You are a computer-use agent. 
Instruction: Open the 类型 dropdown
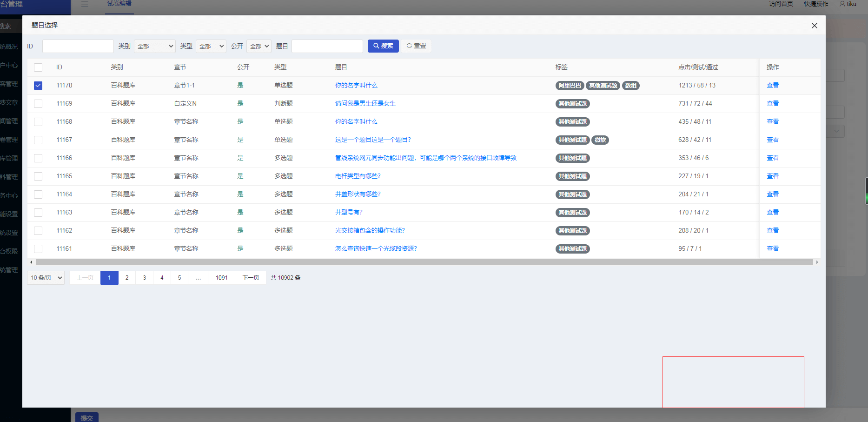[211, 46]
